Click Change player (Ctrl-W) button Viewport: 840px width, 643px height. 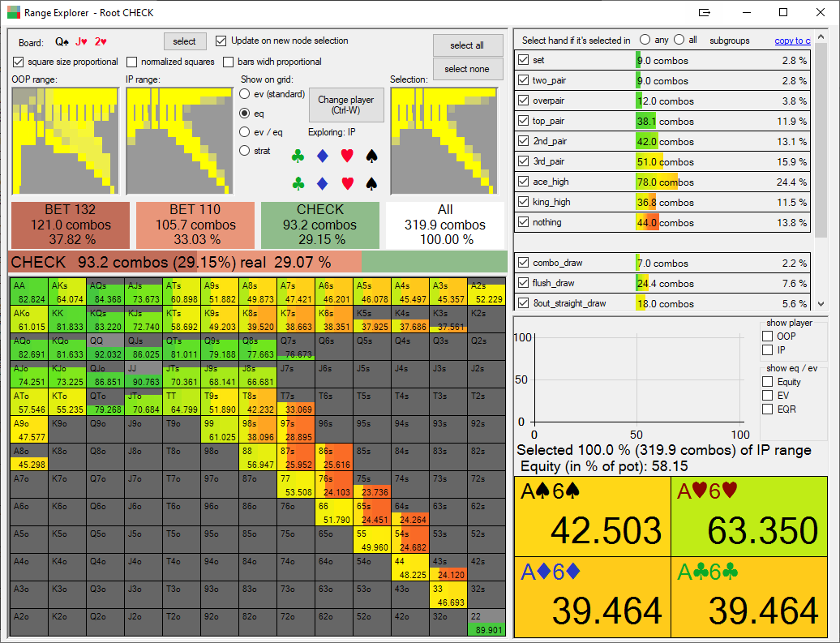click(x=346, y=105)
